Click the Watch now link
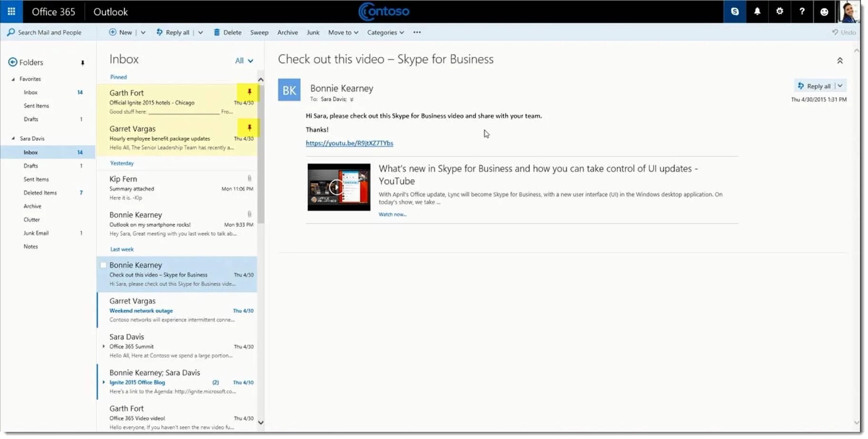 point(393,215)
